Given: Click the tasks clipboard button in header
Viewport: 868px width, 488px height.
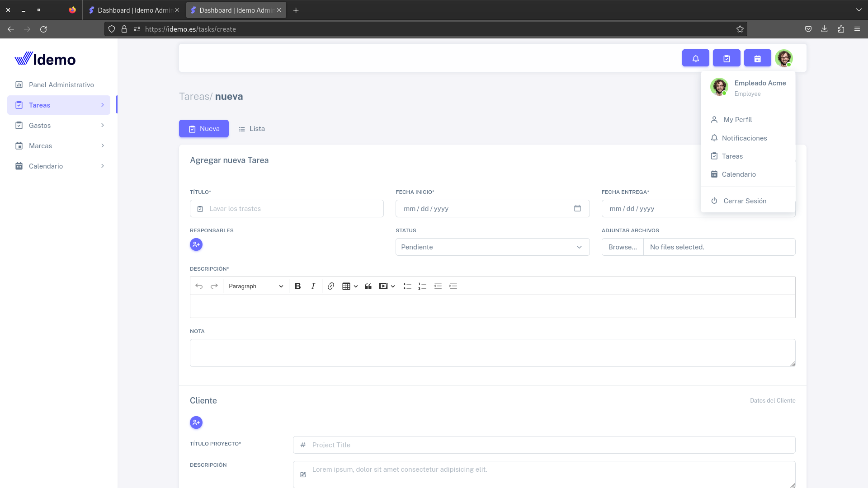Looking at the screenshot, I should 726,58.
